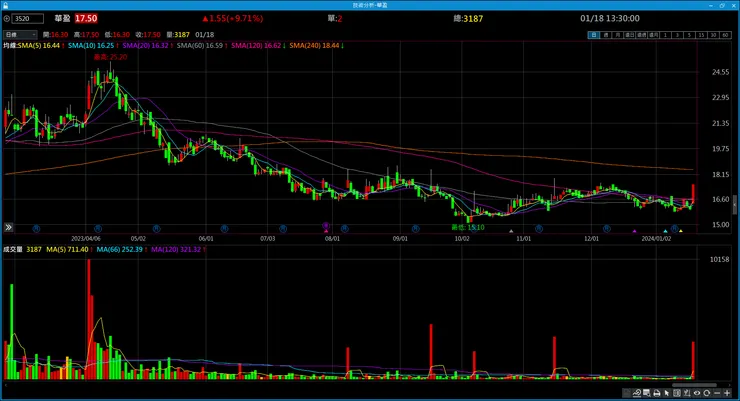
Task: Click the left arrow of horizontal scrollbar
Action: point(5,385)
